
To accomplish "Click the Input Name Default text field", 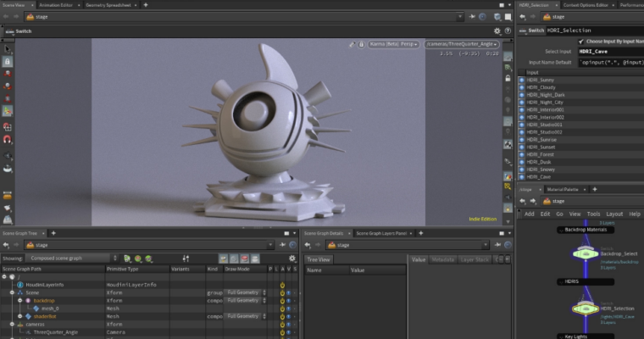I will (610, 63).
